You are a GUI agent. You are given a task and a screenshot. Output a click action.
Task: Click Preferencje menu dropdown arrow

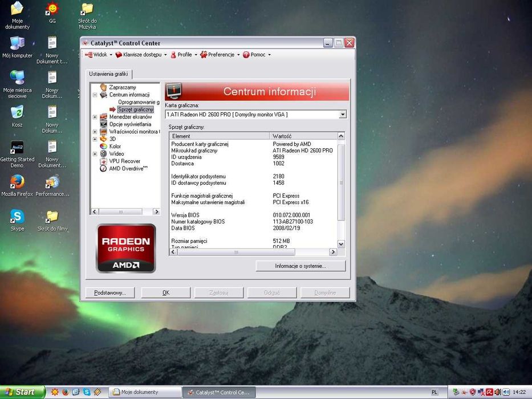tap(238, 55)
